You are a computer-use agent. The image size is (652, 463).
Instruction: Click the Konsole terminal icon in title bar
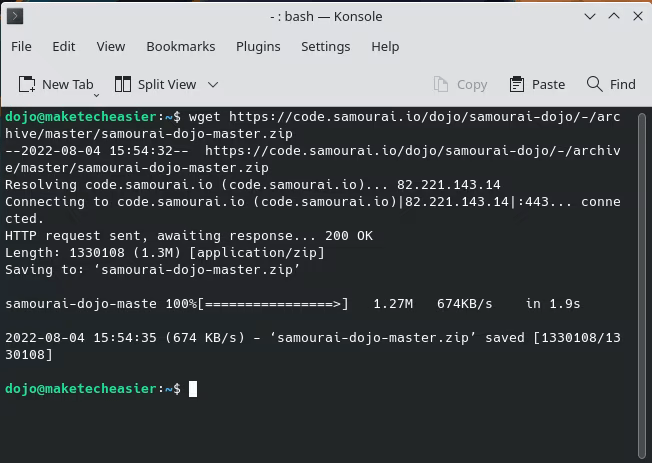click(x=15, y=16)
